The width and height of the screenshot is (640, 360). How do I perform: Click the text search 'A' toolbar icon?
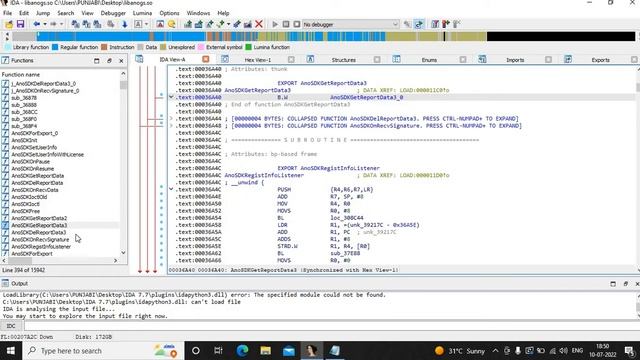point(138,24)
